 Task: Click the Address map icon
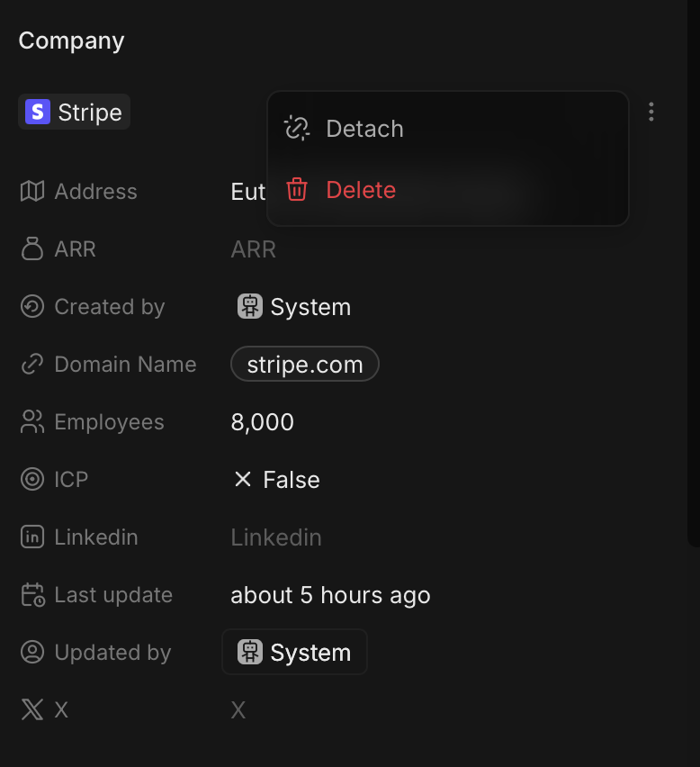(32, 192)
